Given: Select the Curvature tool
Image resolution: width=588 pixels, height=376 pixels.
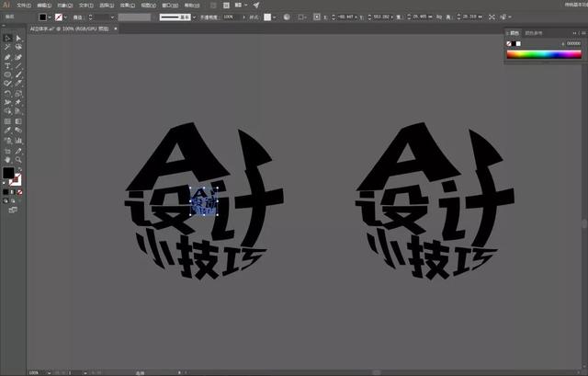Looking at the screenshot, I should pos(18,57).
